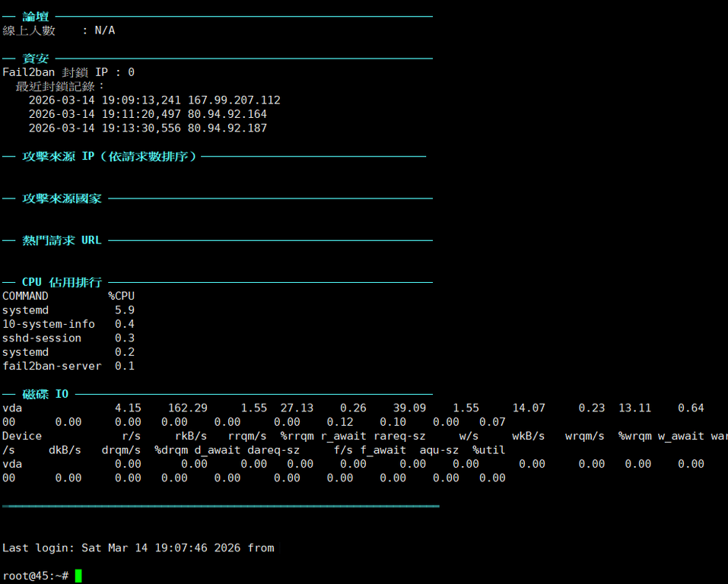Select the sshd-session process name
The width and height of the screenshot is (728, 584).
tap(42, 338)
